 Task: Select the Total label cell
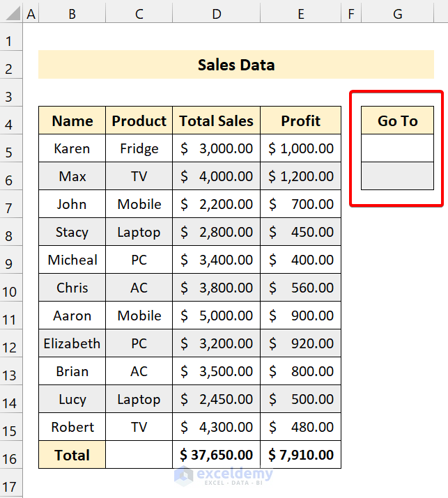pos(72,455)
